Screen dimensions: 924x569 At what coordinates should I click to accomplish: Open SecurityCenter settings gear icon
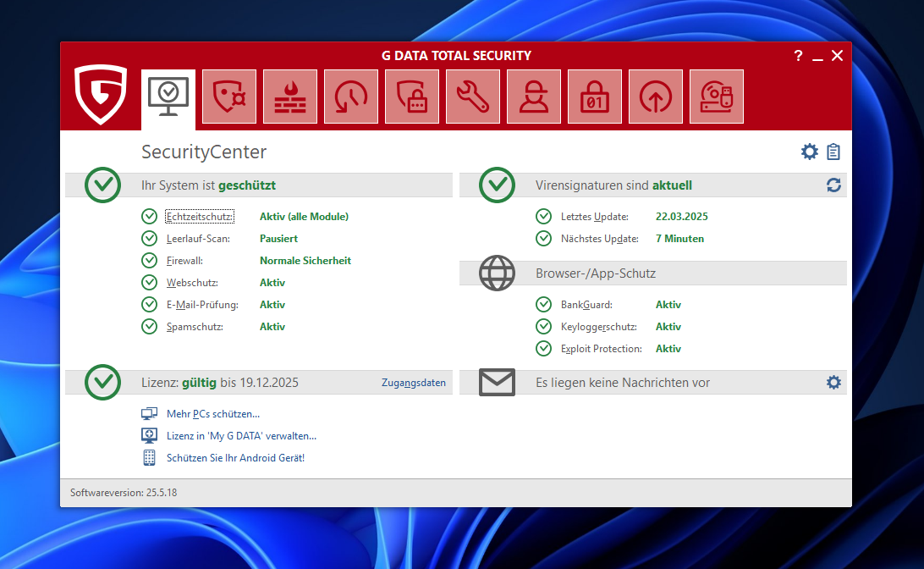click(x=810, y=152)
